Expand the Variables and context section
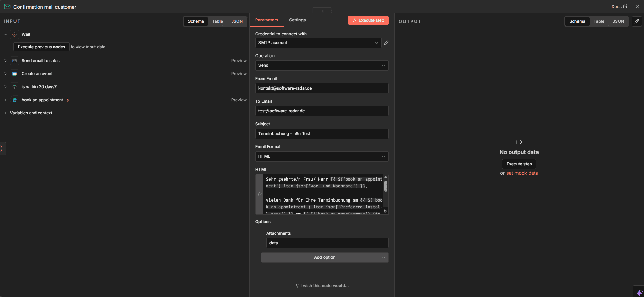 (31, 113)
